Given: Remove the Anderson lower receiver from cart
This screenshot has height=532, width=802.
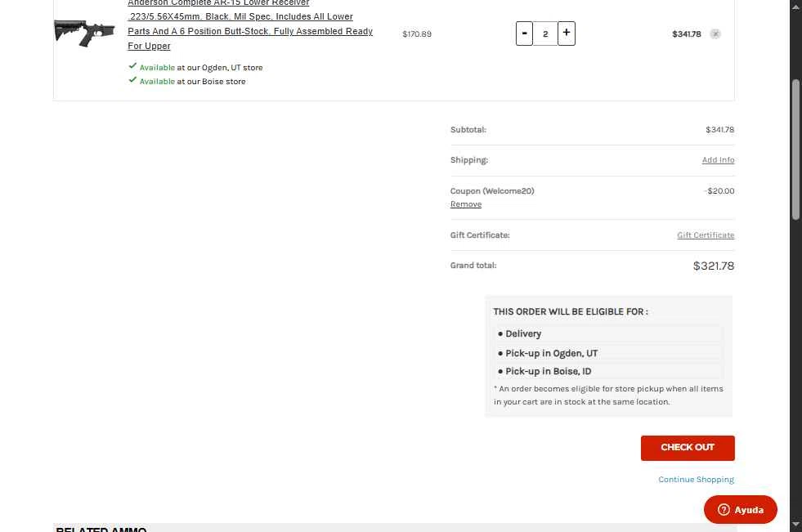Looking at the screenshot, I should [715, 34].
